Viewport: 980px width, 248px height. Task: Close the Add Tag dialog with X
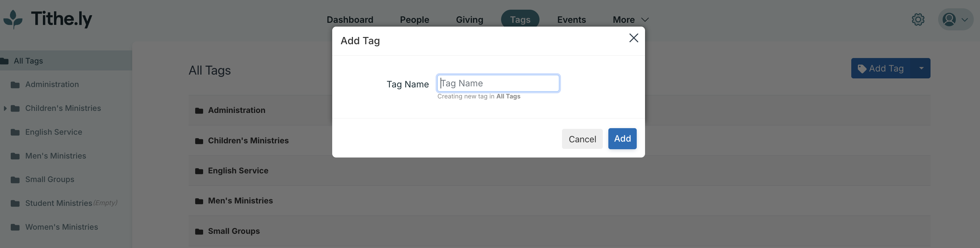(x=633, y=38)
